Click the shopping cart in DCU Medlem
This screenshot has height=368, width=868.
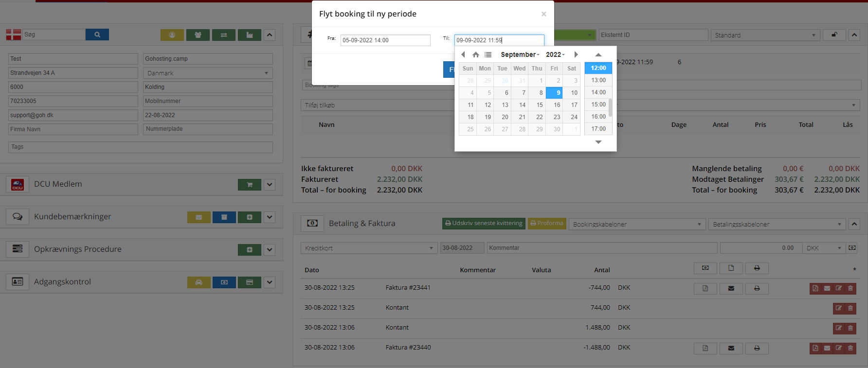pos(249,185)
